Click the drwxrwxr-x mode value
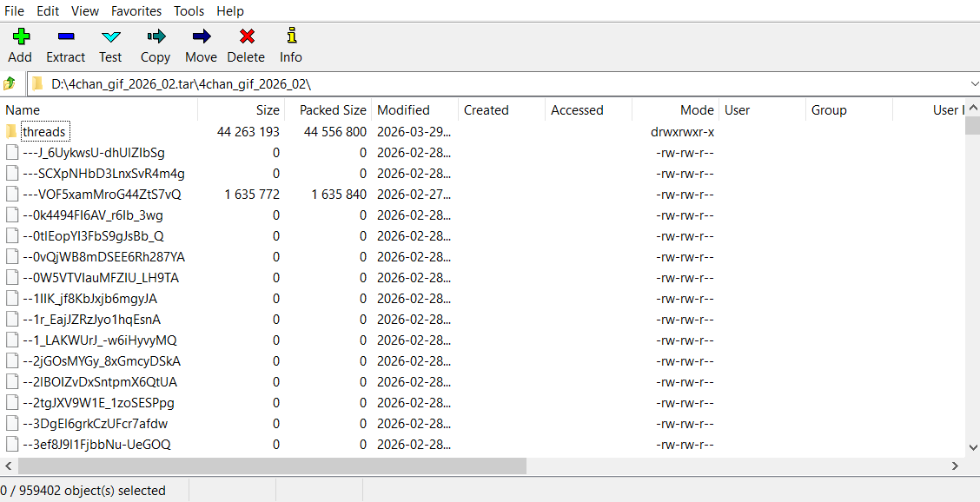Image resolution: width=980 pixels, height=502 pixels. tap(682, 132)
